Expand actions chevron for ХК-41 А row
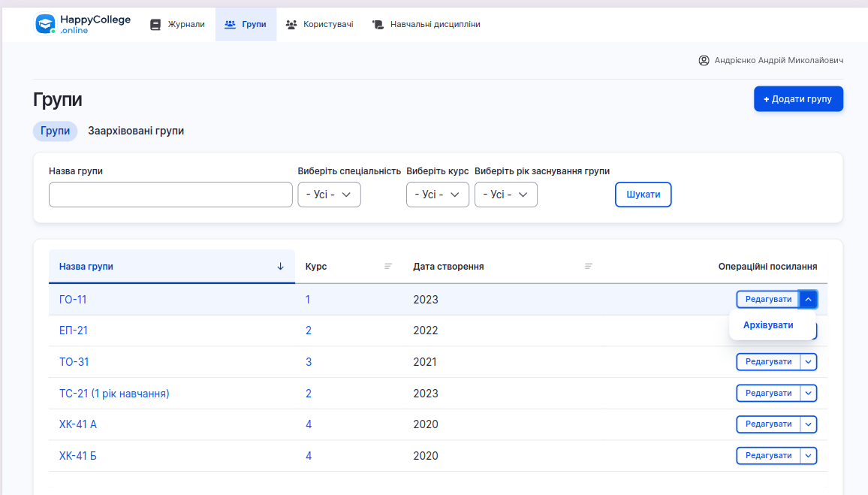 (x=808, y=424)
